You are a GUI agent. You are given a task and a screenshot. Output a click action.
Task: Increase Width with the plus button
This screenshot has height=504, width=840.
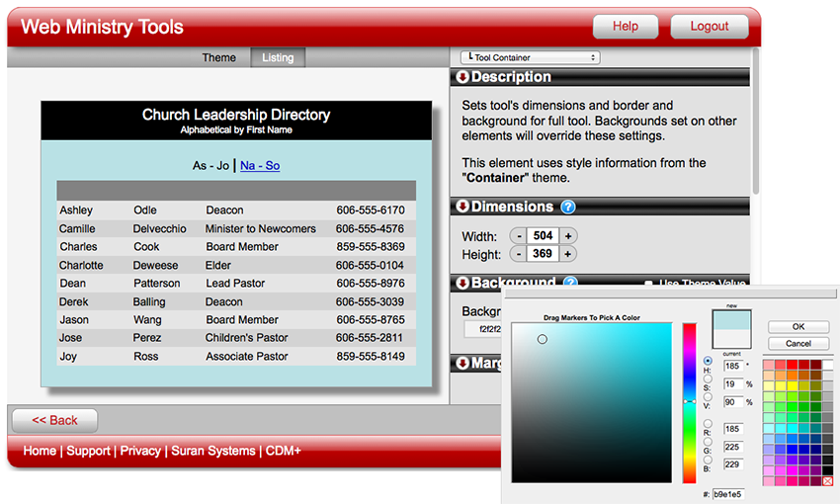click(569, 235)
